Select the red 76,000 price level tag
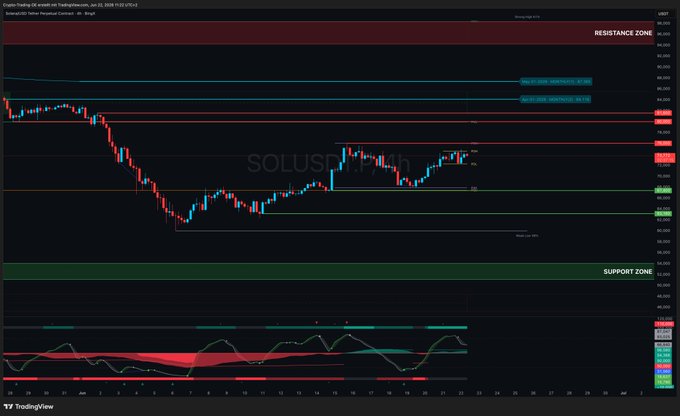Viewport: 680px width, 416px height. click(x=664, y=143)
